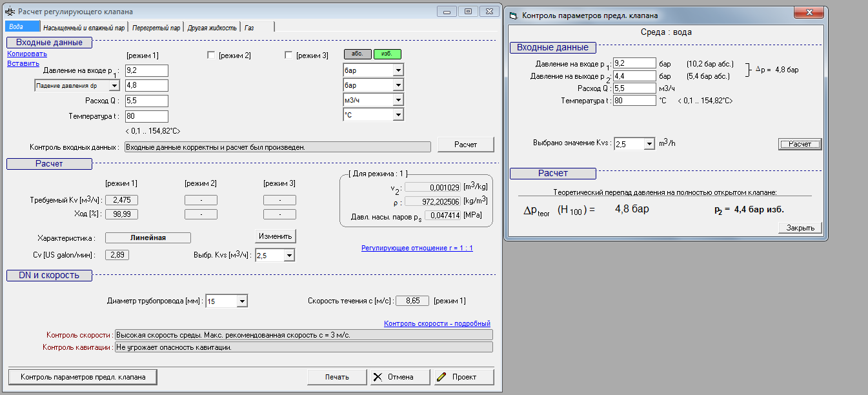
Task: Enable the режим 2 checkbox
Action: point(210,56)
